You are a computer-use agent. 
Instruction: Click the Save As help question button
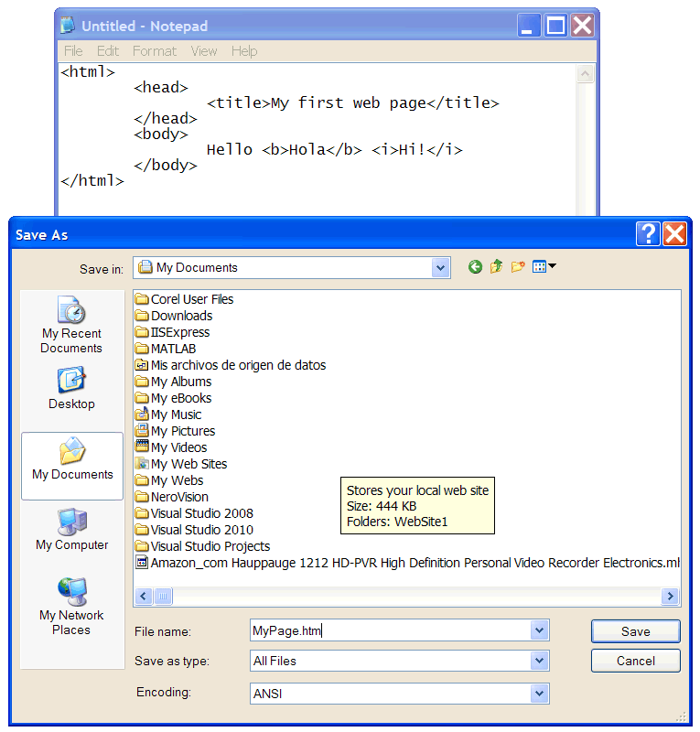[x=648, y=234]
